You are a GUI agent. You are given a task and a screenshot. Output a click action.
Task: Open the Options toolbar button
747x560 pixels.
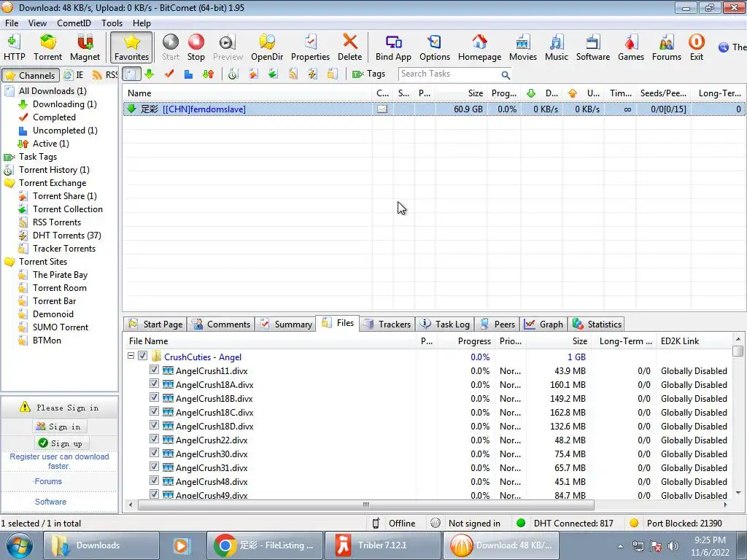[435, 47]
